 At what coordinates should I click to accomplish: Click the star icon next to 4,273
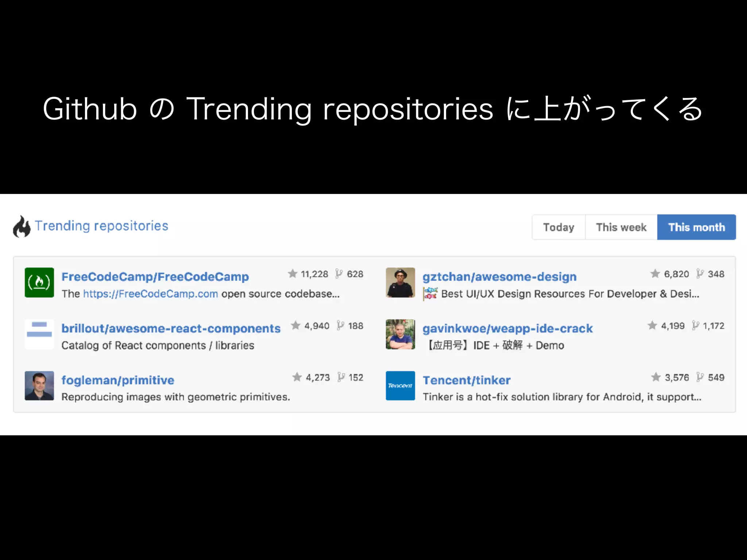(297, 377)
